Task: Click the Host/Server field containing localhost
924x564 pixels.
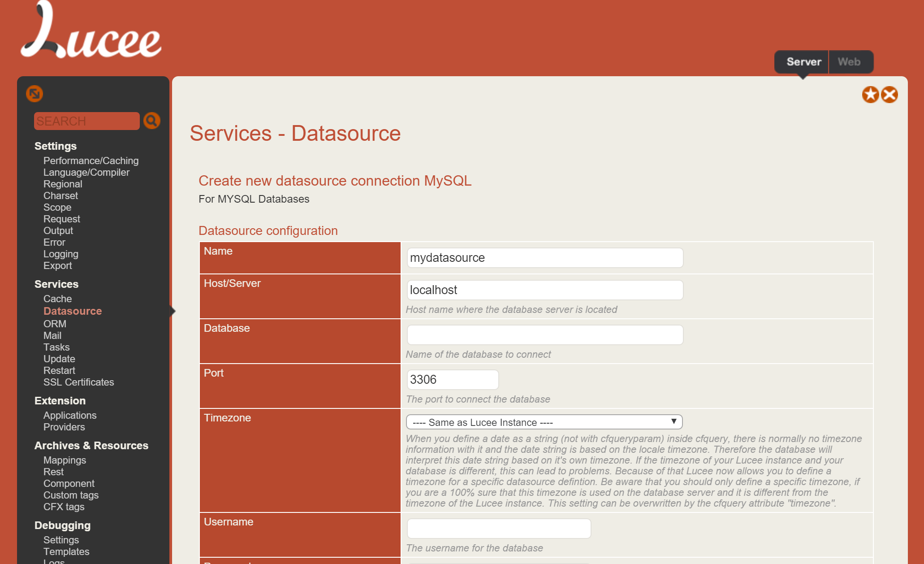Action: click(x=544, y=290)
